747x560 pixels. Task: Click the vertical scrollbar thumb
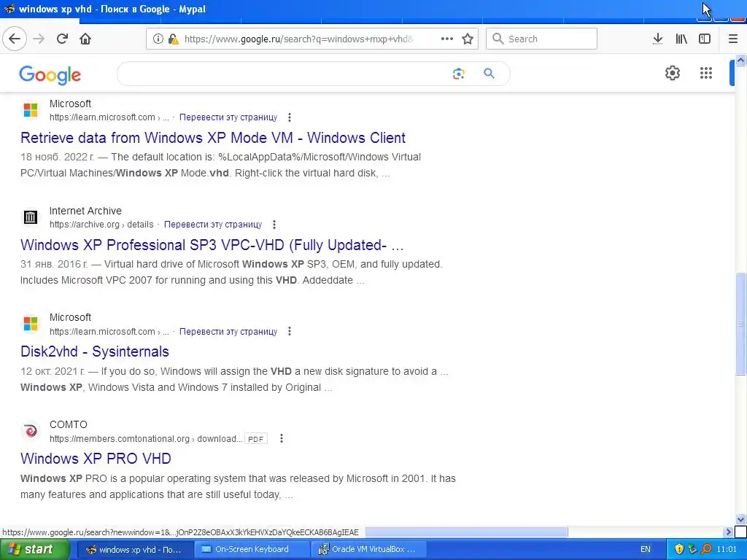coord(741,324)
